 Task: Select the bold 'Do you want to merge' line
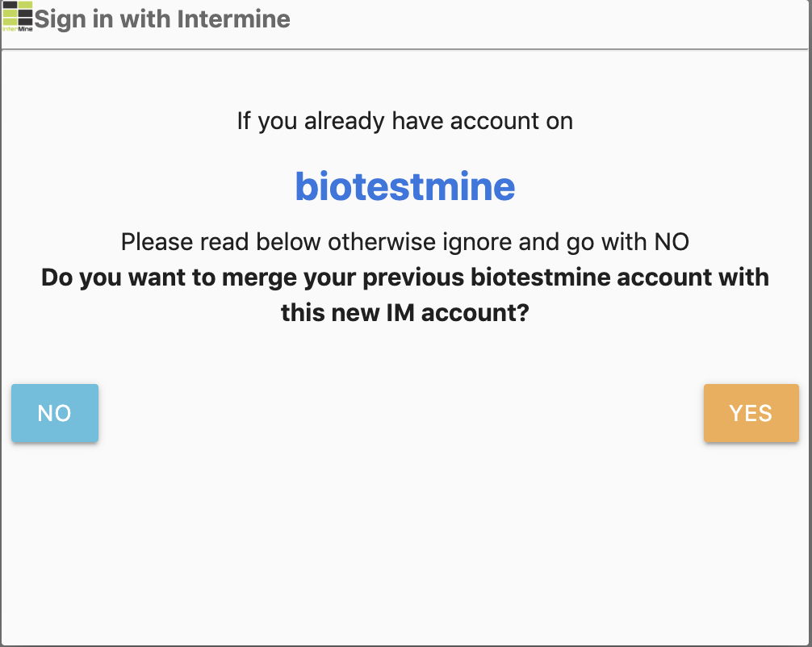(x=405, y=278)
